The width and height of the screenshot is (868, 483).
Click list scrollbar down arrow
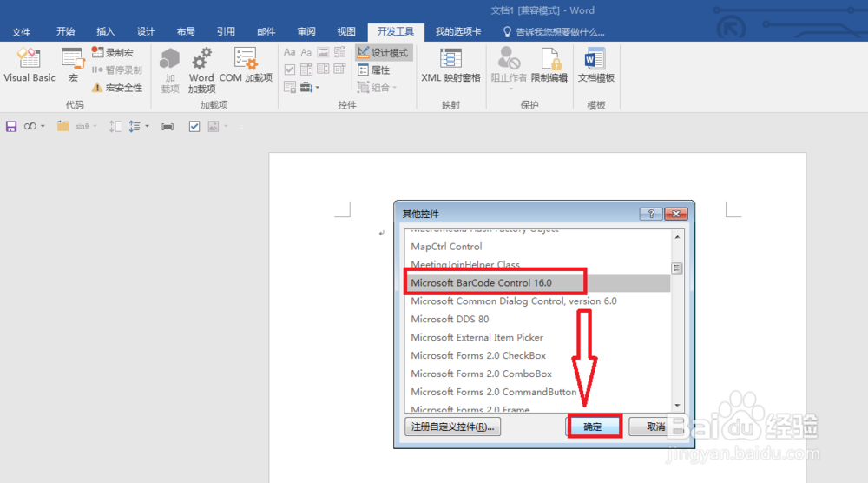[x=677, y=405]
